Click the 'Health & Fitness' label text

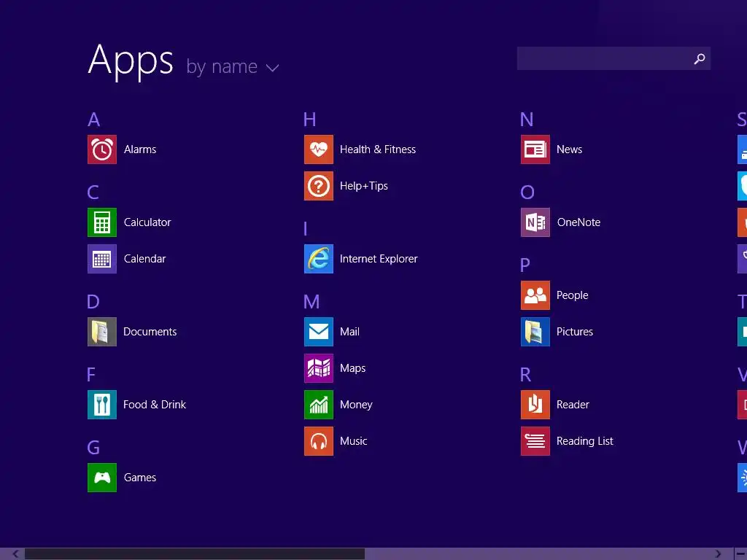pyautogui.click(x=378, y=149)
